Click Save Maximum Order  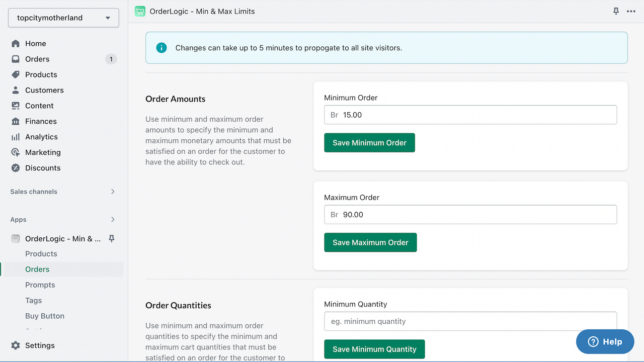point(370,242)
